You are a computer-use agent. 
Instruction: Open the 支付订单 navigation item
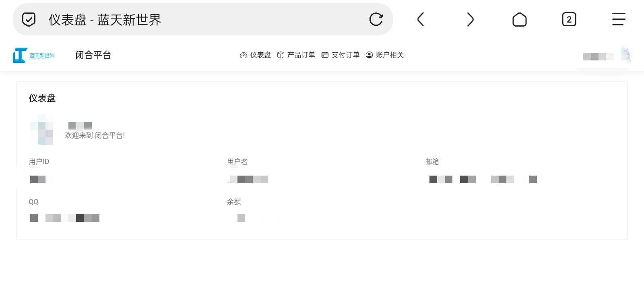(x=341, y=55)
